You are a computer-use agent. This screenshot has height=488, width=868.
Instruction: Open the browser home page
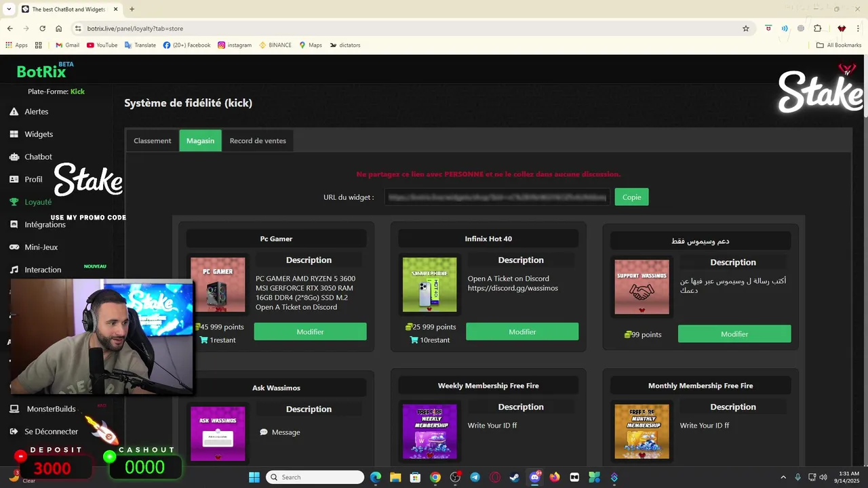click(x=59, y=28)
